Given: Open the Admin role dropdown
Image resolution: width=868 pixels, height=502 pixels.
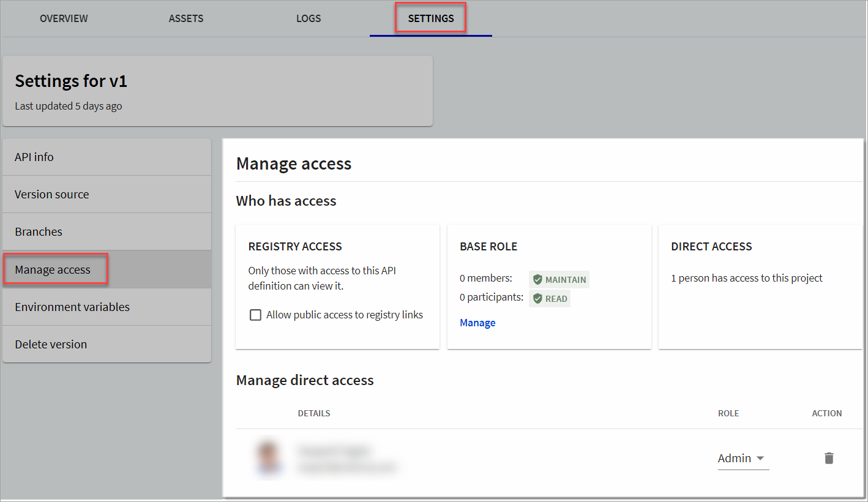Looking at the screenshot, I should click(x=743, y=458).
